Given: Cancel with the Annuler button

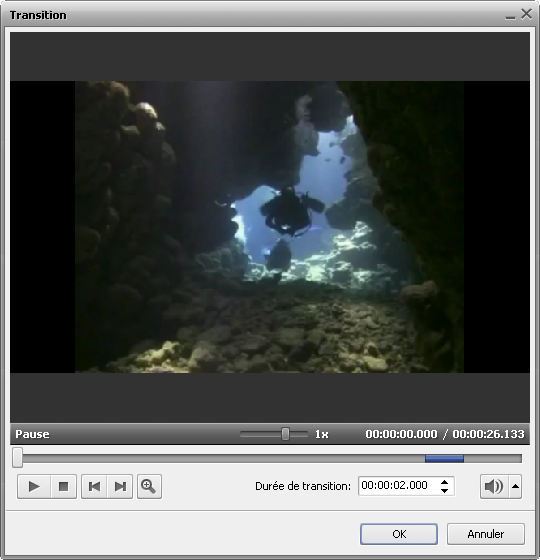Looking at the screenshot, I should point(486,534).
